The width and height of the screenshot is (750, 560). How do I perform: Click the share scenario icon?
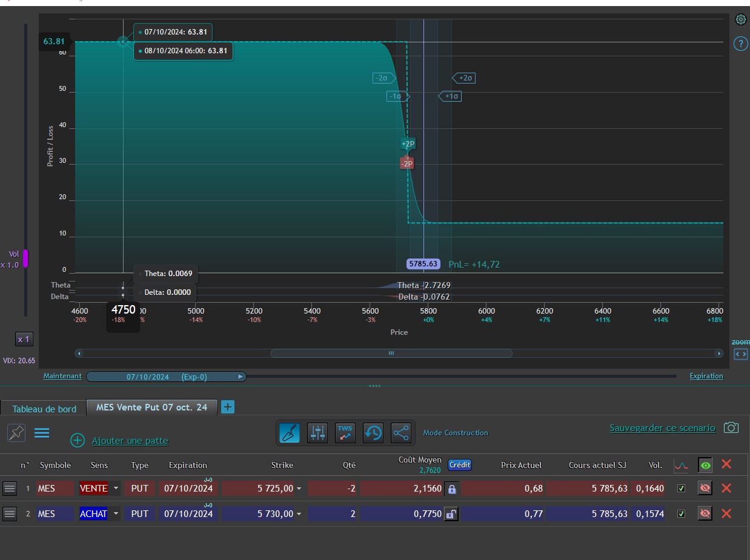(401, 433)
